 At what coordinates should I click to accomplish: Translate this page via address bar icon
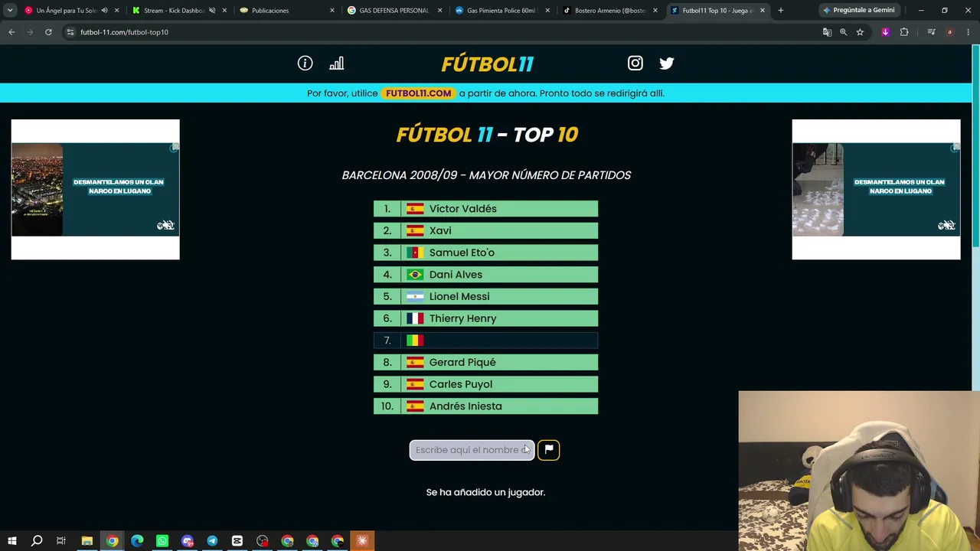coord(827,32)
